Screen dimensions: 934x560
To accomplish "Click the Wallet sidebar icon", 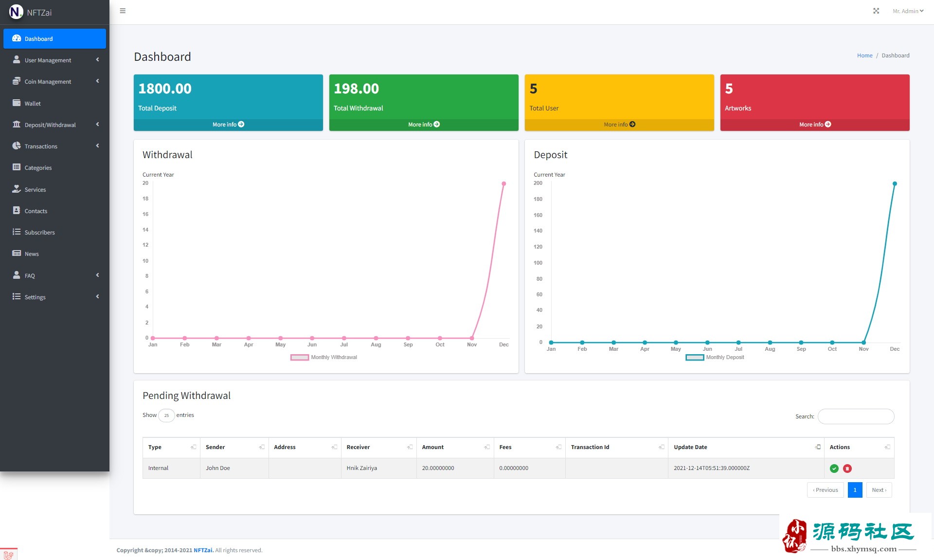I will [x=17, y=103].
